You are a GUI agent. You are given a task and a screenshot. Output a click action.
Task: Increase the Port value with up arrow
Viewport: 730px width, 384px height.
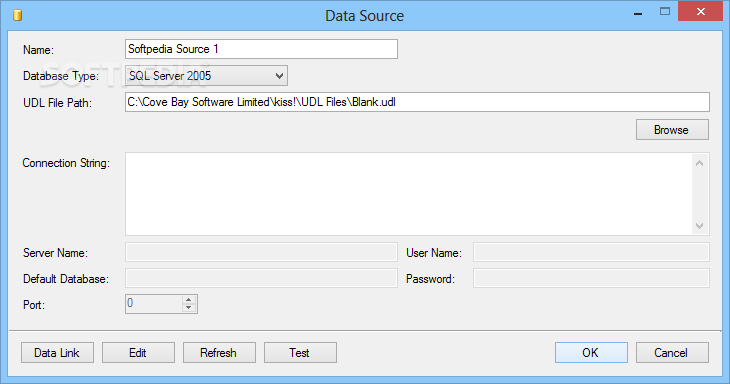click(x=189, y=300)
